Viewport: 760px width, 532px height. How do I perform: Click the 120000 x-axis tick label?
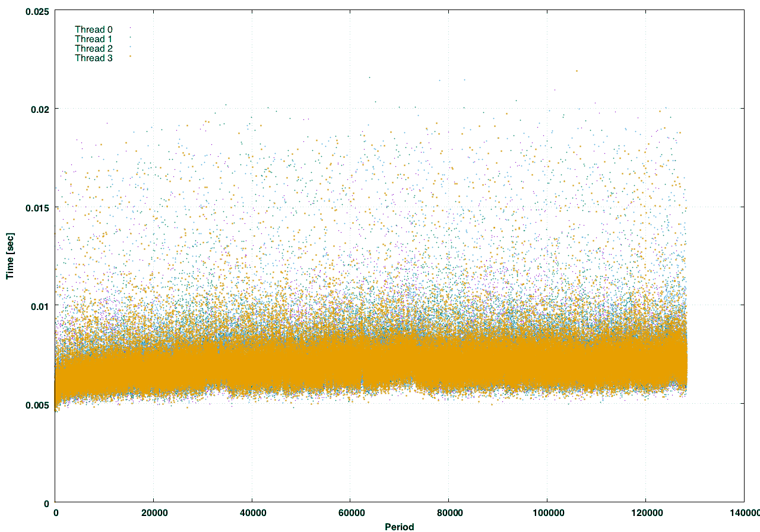pos(645,512)
